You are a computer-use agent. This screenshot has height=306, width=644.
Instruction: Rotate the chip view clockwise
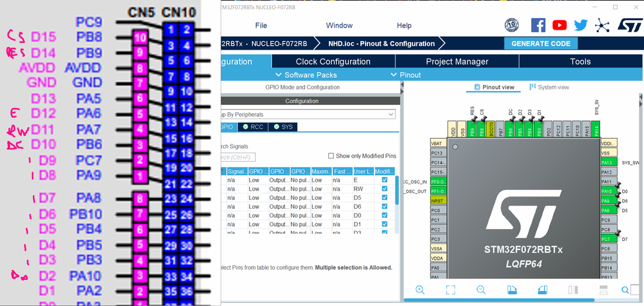click(x=512, y=290)
